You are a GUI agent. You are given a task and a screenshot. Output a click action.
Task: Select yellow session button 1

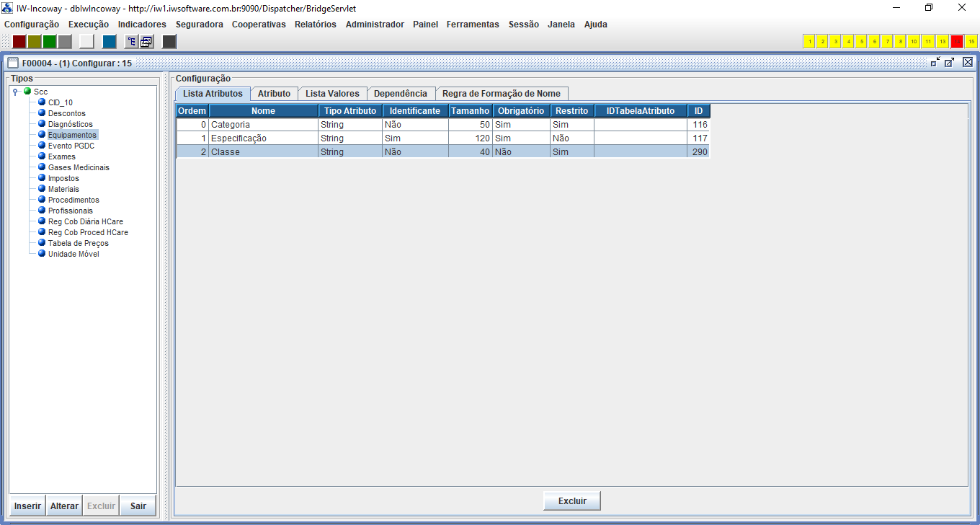point(809,42)
